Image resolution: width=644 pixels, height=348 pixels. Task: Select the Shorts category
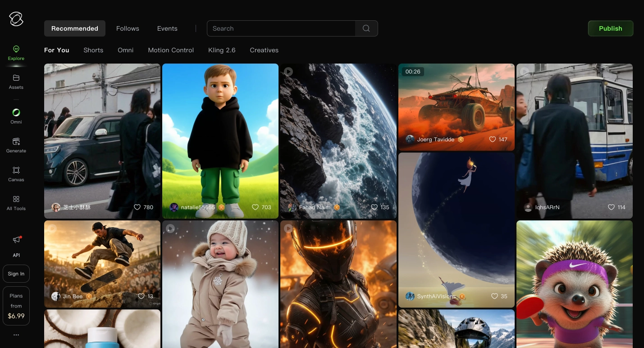(93, 50)
